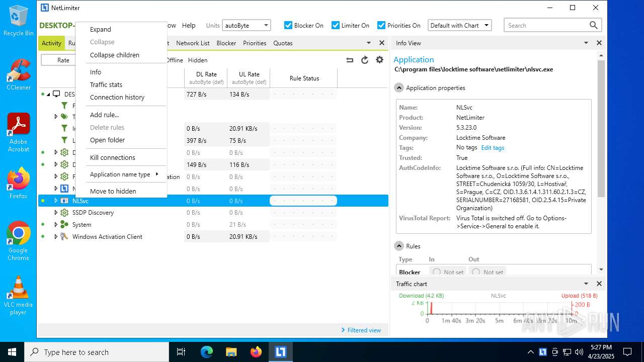
Task: Click Edit tags link
Action: (493, 148)
